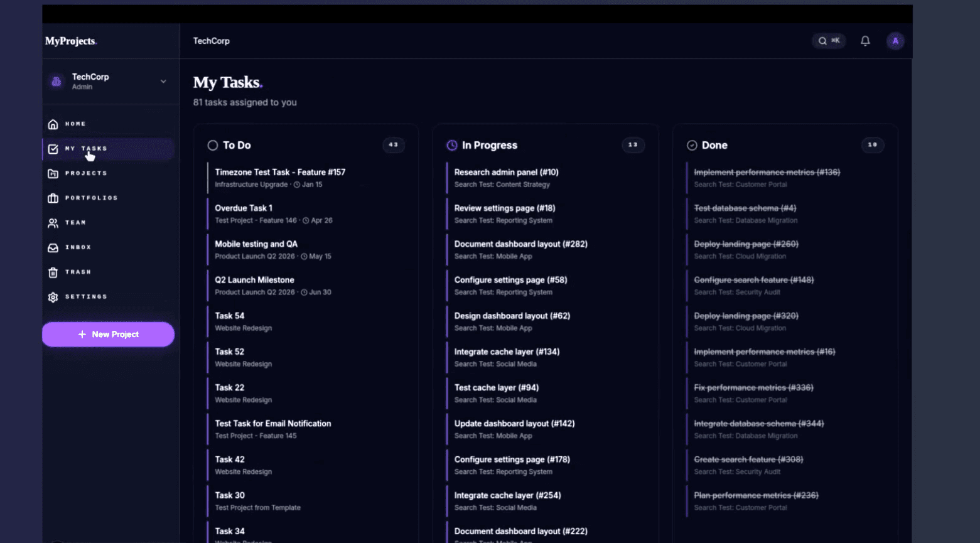Click the In Progress clock status icon

(452, 146)
